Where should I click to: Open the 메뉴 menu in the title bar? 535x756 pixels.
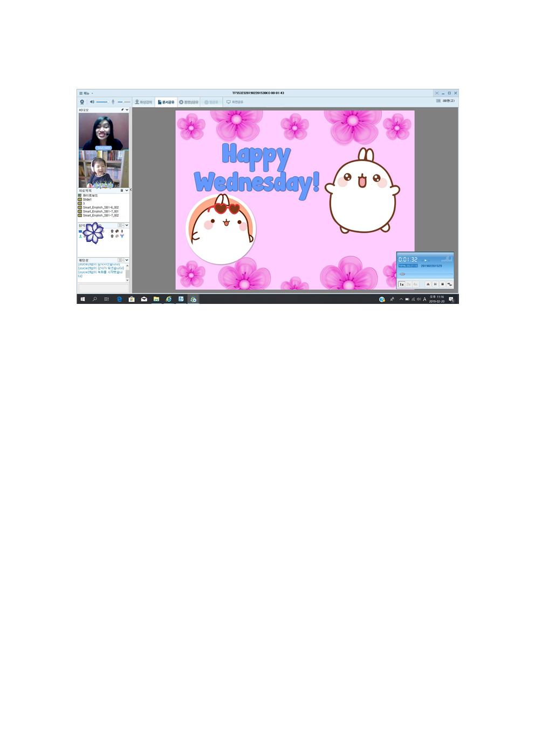coord(86,93)
